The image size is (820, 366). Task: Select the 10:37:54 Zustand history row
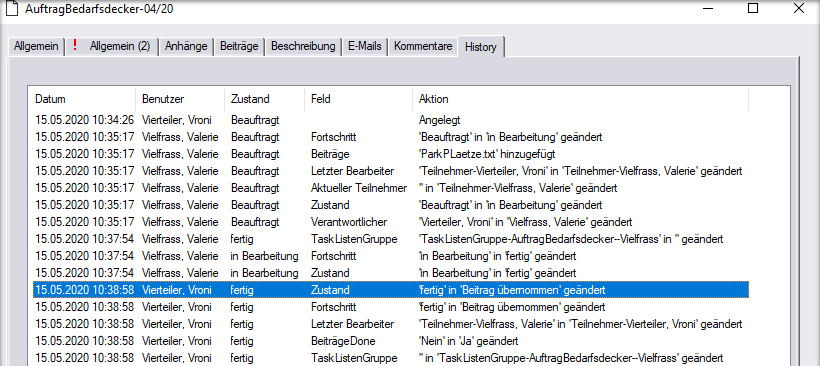coord(391,273)
